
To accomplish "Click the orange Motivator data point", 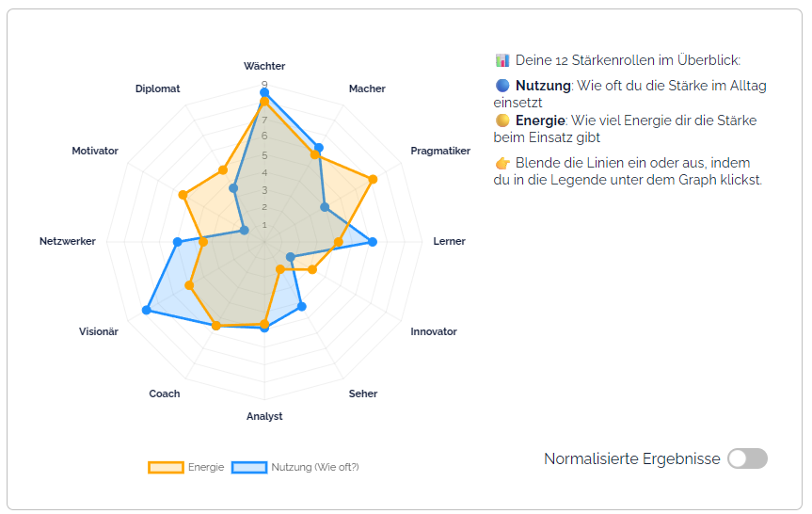I will coord(183,196).
